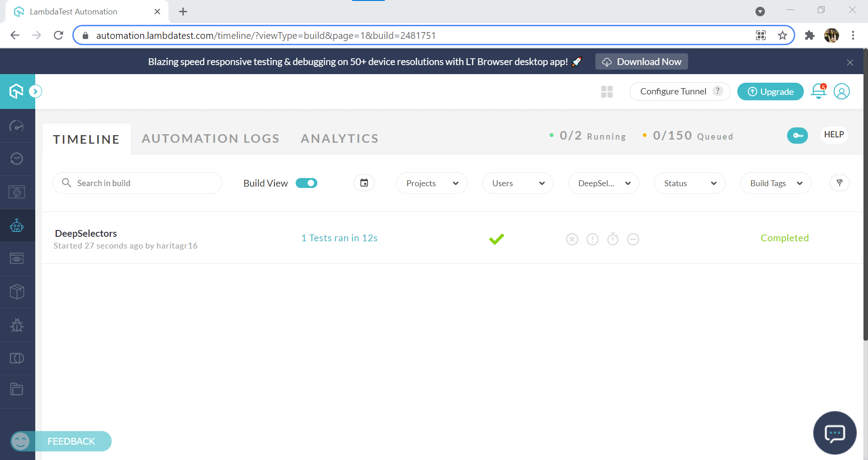This screenshot has width=868, height=460.
Task: Click the Configure Tunnel help question mark
Action: pyautogui.click(x=717, y=91)
